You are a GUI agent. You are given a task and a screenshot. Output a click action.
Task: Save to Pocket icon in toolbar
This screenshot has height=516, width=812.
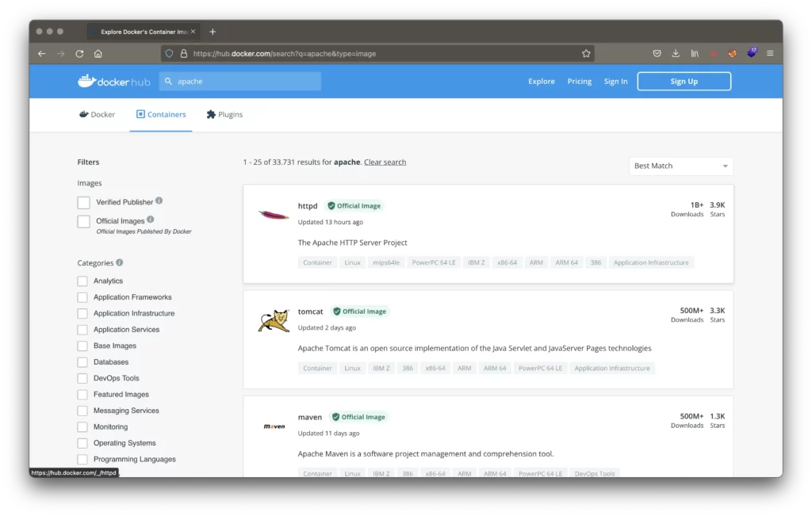pyautogui.click(x=657, y=53)
